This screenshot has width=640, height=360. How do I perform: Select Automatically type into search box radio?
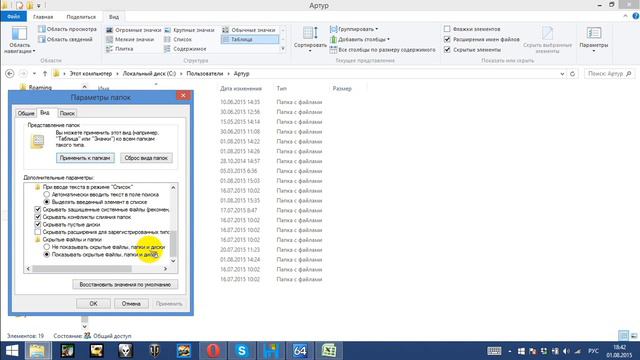coord(47,195)
